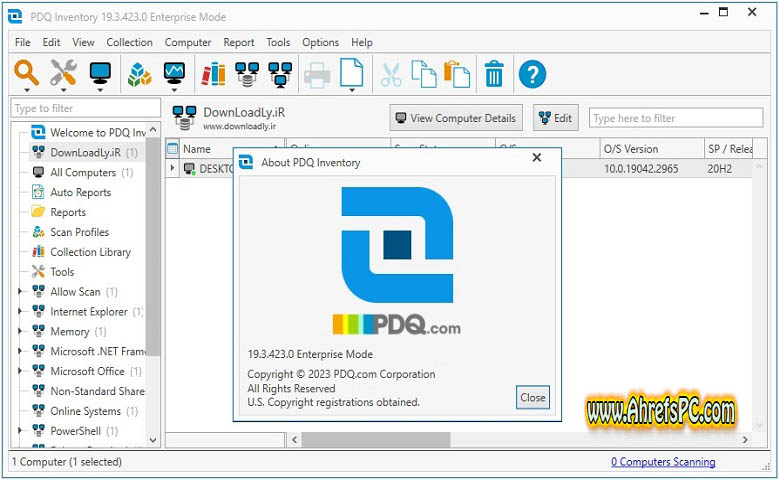This screenshot has width=780, height=480.
Task: Expand the DESKTOP computer row arrow
Action: coord(173,169)
